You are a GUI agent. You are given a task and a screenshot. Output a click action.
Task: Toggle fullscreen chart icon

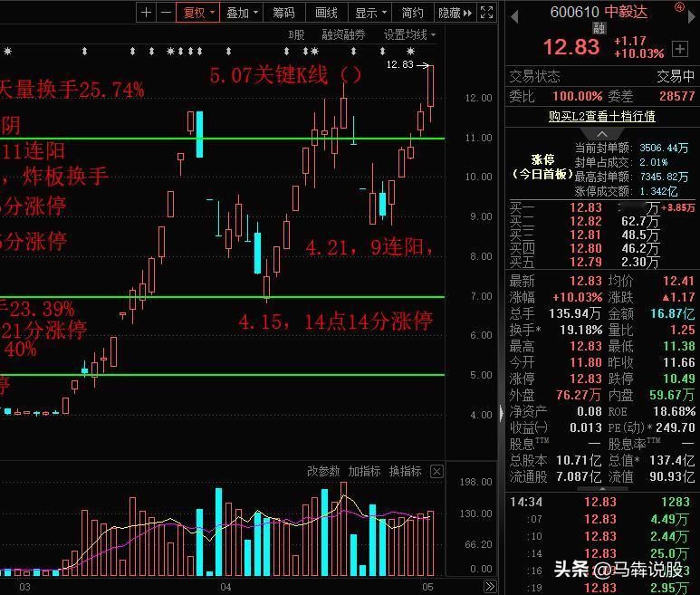tap(486, 12)
